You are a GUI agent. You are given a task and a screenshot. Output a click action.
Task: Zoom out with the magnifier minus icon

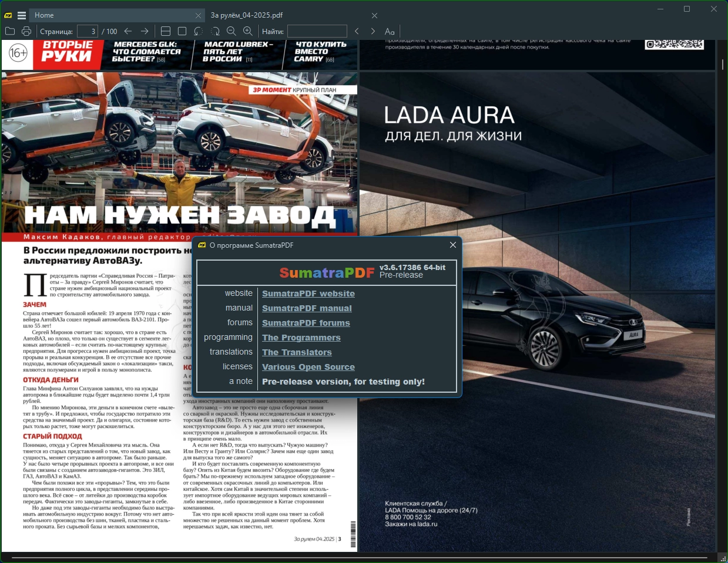coord(232,31)
